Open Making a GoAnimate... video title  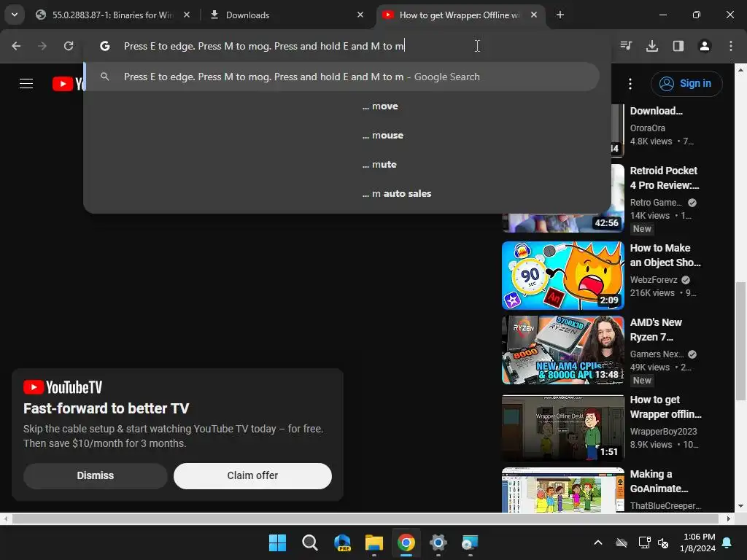click(x=659, y=481)
